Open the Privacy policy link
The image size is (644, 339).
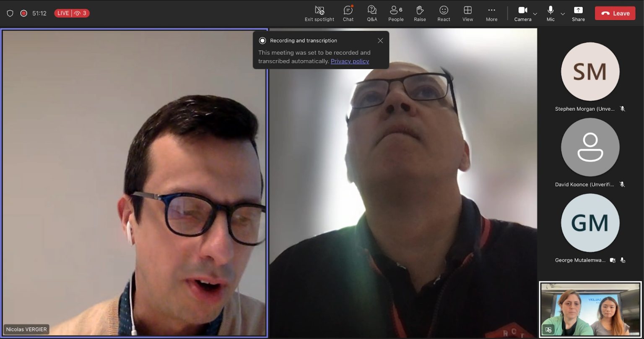tap(350, 61)
